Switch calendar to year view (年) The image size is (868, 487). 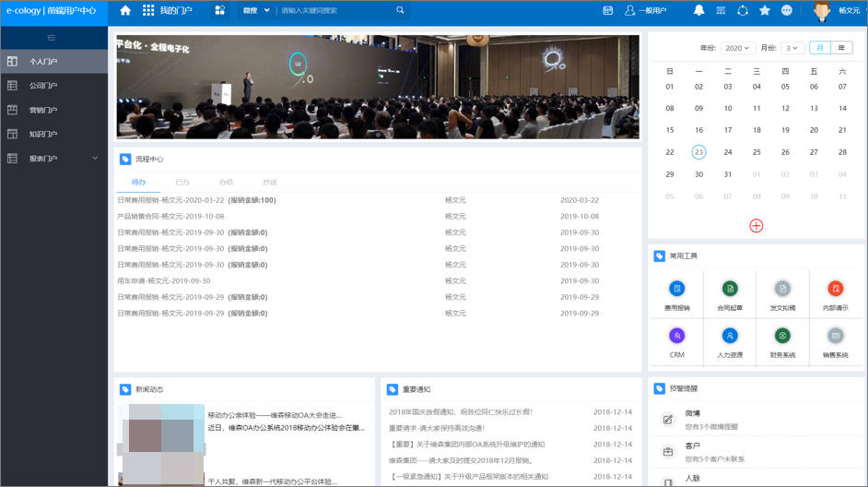(x=841, y=48)
